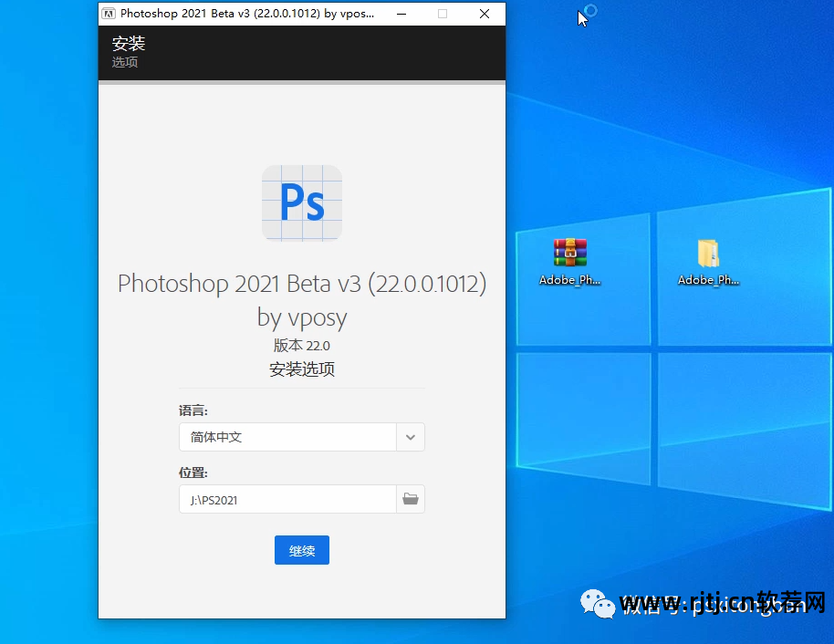Image resolution: width=834 pixels, height=644 pixels.
Task: Minimize the Photoshop installer window
Action: click(x=401, y=14)
